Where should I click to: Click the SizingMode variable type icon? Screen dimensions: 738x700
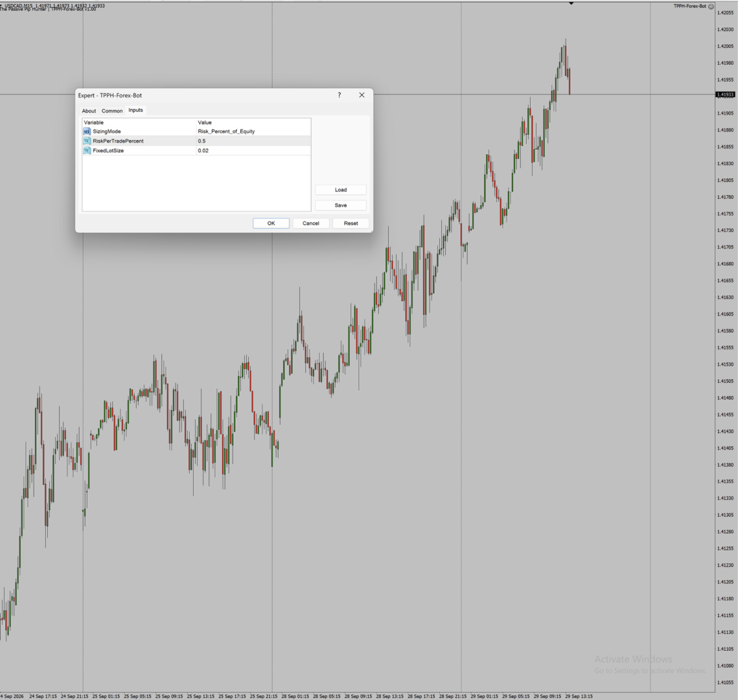coord(87,132)
